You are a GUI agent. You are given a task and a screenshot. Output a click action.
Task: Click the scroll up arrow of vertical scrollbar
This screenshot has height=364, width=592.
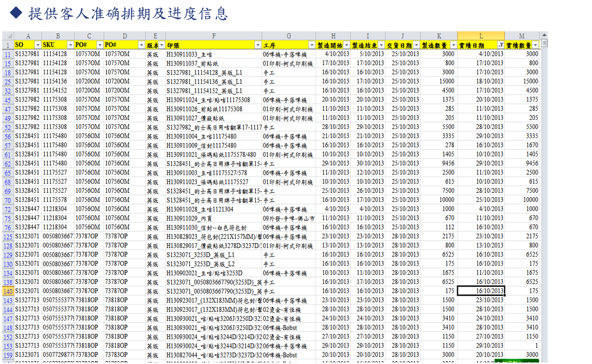pyautogui.click(x=544, y=35)
